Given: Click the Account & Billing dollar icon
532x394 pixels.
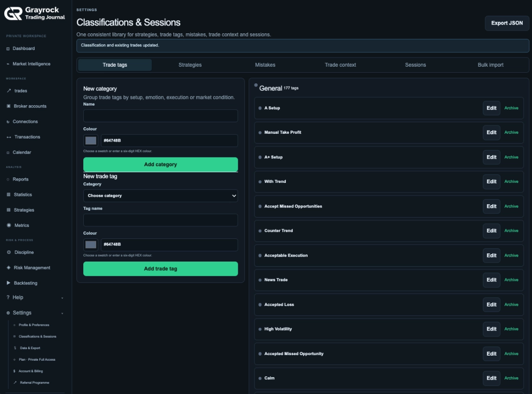Looking at the screenshot, I should 14,371.
